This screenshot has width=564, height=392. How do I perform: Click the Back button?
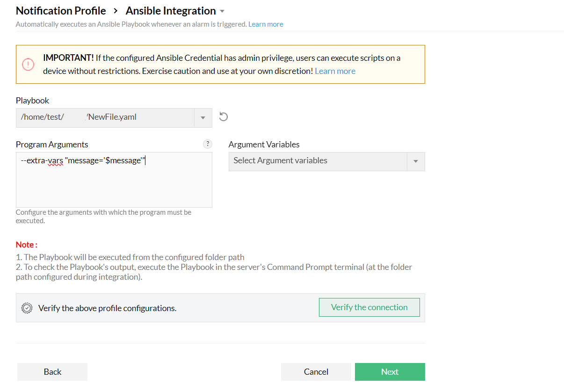tap(52, 371)
